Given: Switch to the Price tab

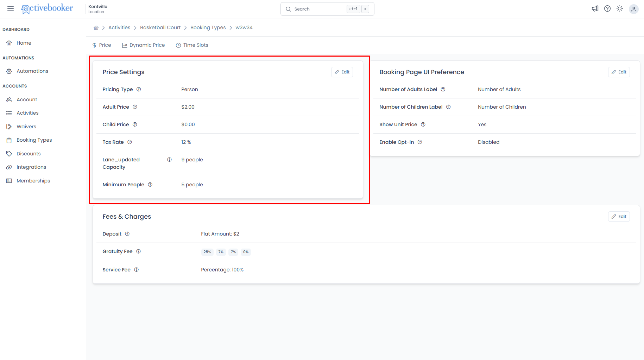Looking at the screenshot, I should click(x=102, y=45).
